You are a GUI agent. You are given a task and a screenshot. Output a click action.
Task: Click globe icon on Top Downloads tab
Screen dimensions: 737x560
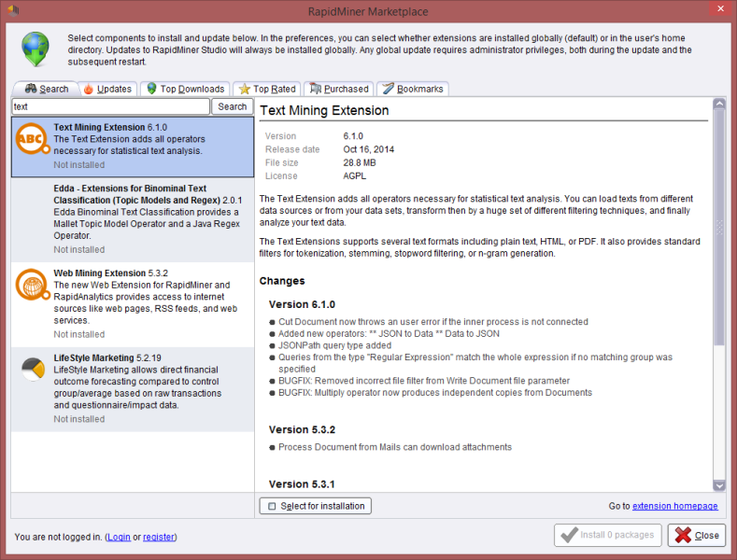151,89
